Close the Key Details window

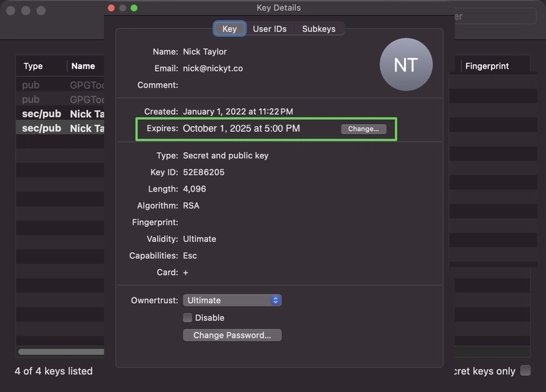111,8
